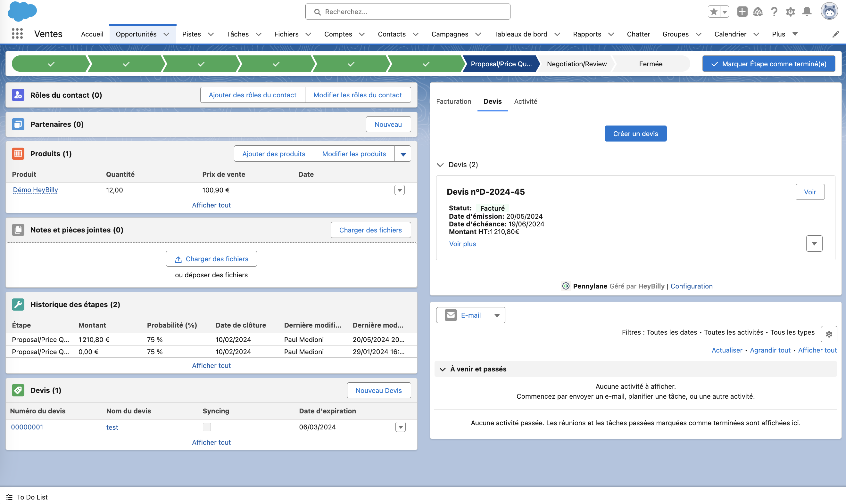Collapse the Devis (2) section
Image resolution: width=846 pixels, height=504 pixels.
[440, 165]
